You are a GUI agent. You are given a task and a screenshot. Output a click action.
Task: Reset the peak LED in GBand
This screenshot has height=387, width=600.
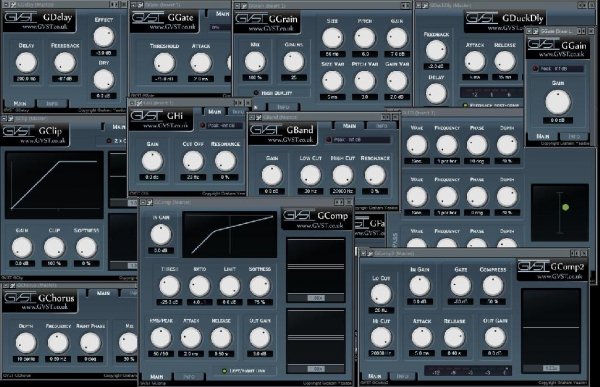pos(329,140)
